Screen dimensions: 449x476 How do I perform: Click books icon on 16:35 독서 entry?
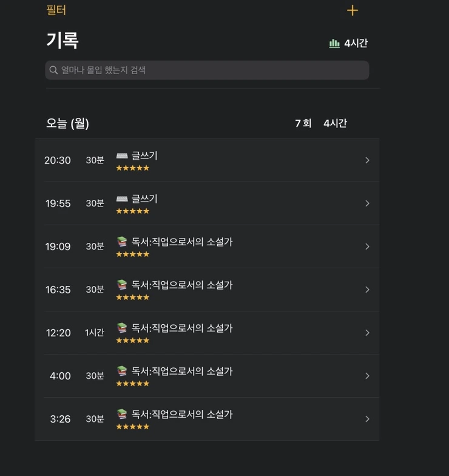(122, 285)
